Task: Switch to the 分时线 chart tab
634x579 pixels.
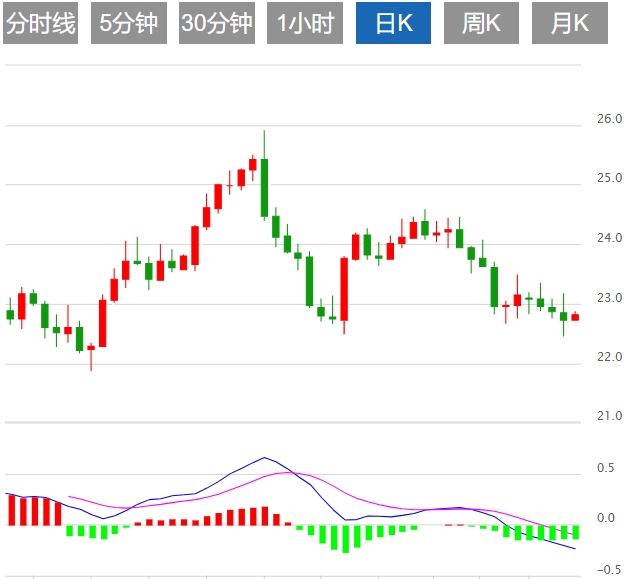Action: [x=40, y=23]
